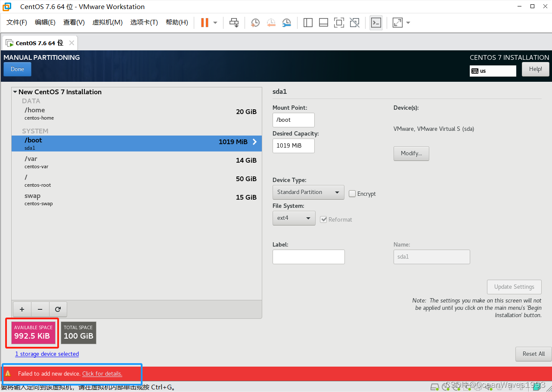552x392 pixels.
Task: Select the /var partition row
Action: 136,162
